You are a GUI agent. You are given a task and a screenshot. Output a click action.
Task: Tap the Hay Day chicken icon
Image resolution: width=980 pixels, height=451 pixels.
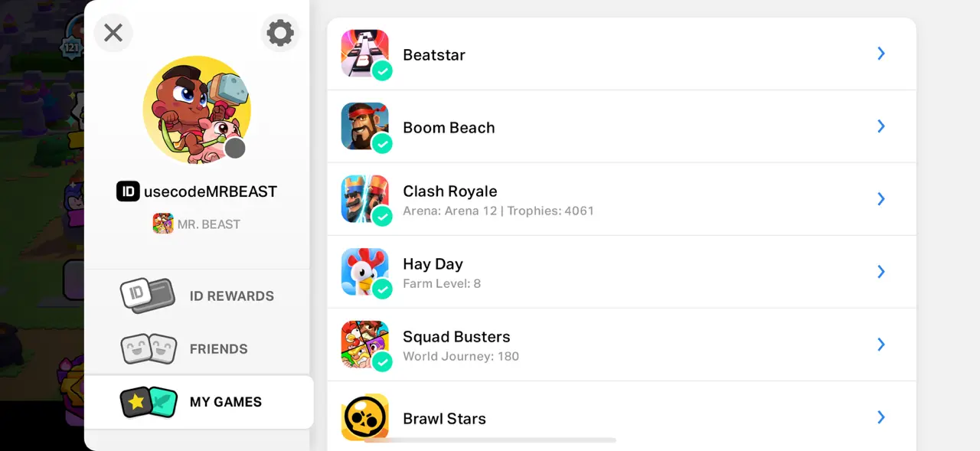click(364, 271)
